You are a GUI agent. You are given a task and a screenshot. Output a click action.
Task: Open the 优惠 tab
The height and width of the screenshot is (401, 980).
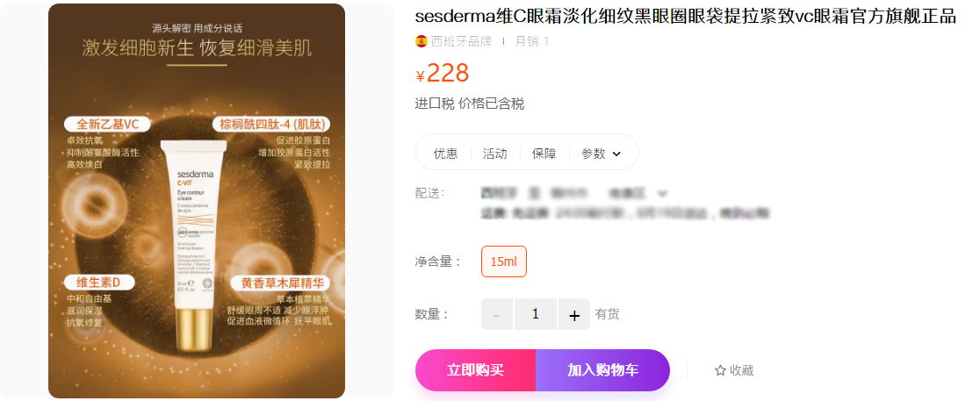tap(445, 154)
